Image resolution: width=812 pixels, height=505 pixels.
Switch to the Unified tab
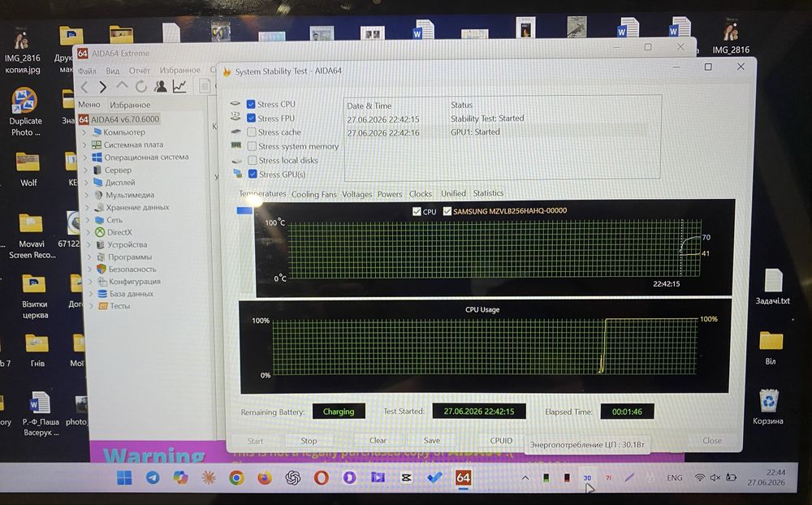pyautogui.click(x=453, y=193)
